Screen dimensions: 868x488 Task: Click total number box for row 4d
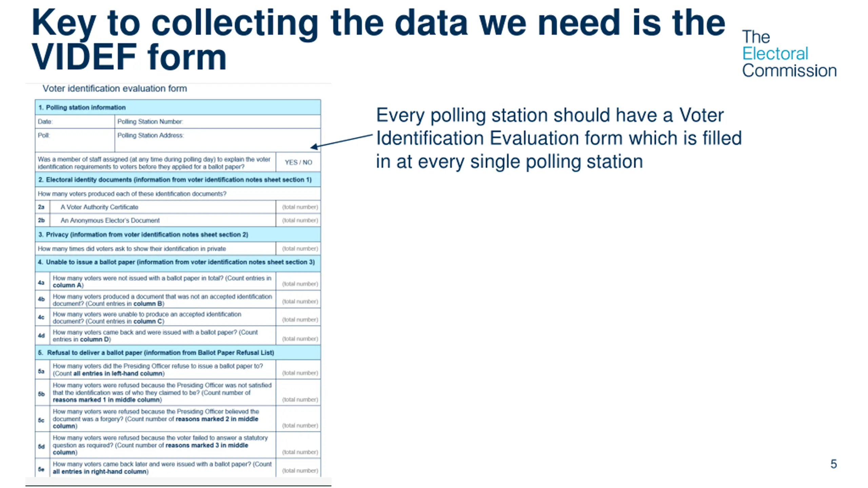click(x=298, y=335)
